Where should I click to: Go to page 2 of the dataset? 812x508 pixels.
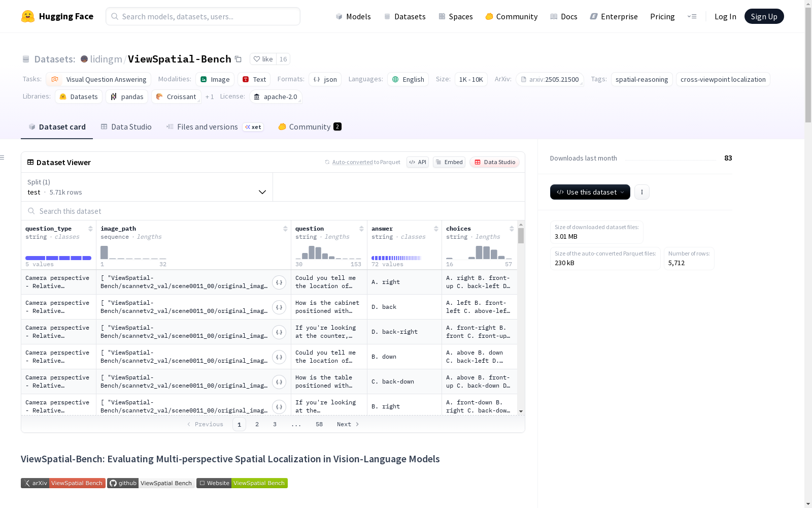[257, 424]
